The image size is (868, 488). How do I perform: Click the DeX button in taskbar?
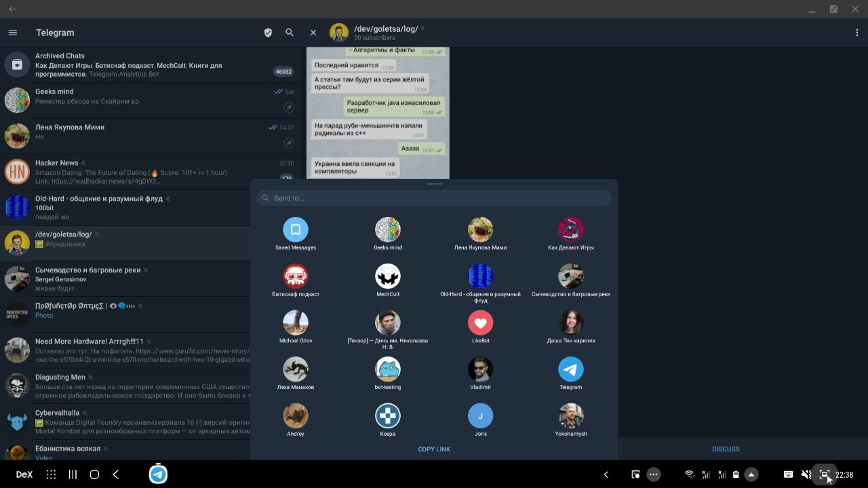tap(24, 474)
